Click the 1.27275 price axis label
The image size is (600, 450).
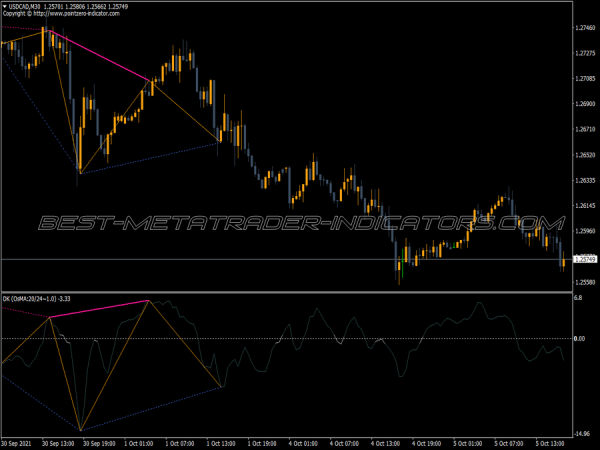pos(585,53)
